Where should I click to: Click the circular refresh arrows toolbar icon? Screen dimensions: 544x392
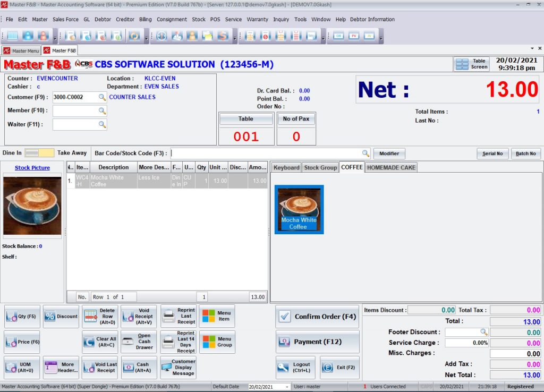pyautogui.click(x=134, y=36)
